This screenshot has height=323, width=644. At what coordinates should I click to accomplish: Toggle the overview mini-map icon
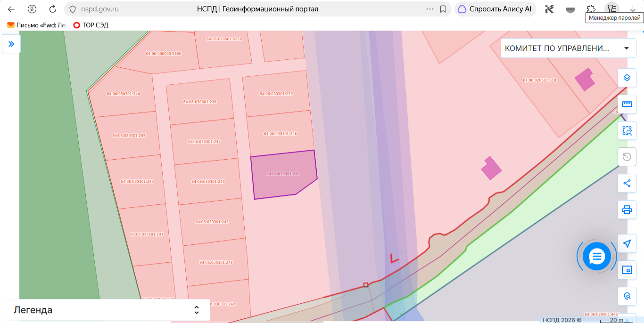click(627, 270)
